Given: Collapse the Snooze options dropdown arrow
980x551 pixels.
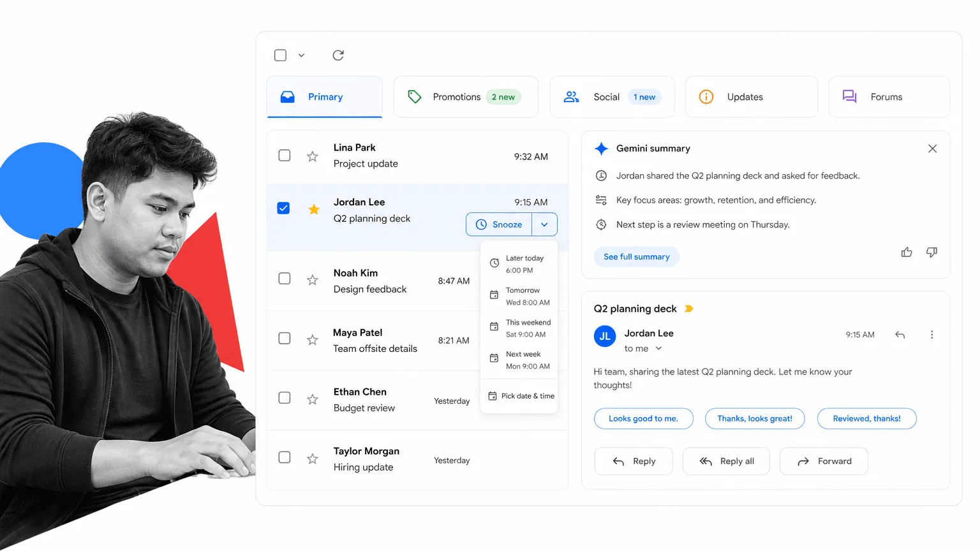Looking at the screenshot, I should [544, 224].
